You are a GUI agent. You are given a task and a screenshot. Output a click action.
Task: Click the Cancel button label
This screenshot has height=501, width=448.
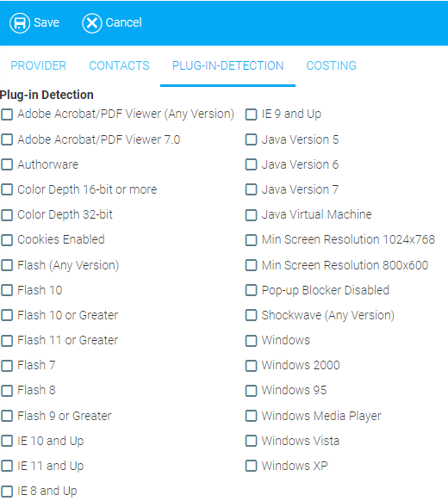124,22
